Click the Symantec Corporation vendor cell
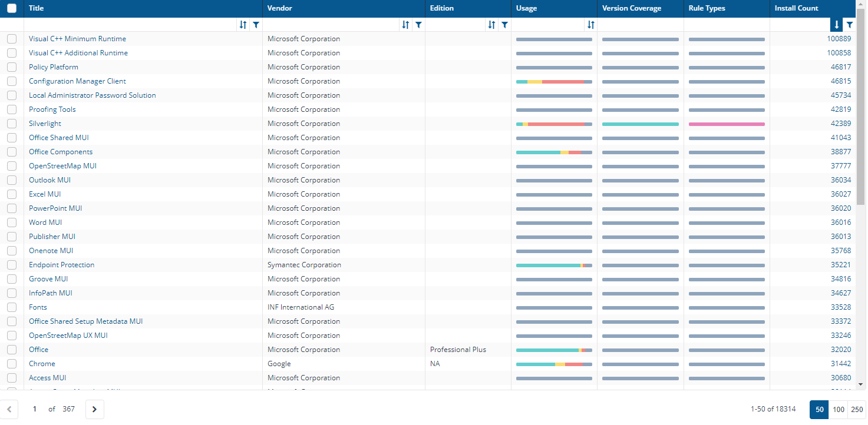Image resolution: width=868 pixels, height=425 pixels. tap(304, 265)
